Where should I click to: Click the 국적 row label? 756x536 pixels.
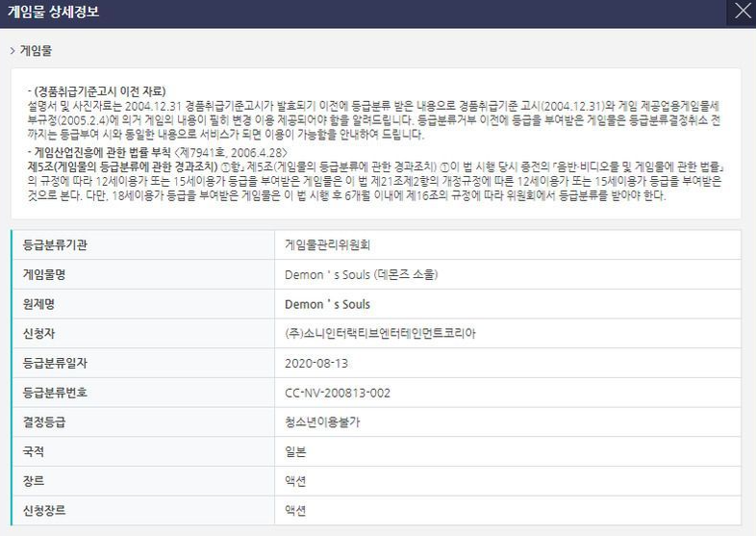tap(34, 451)
